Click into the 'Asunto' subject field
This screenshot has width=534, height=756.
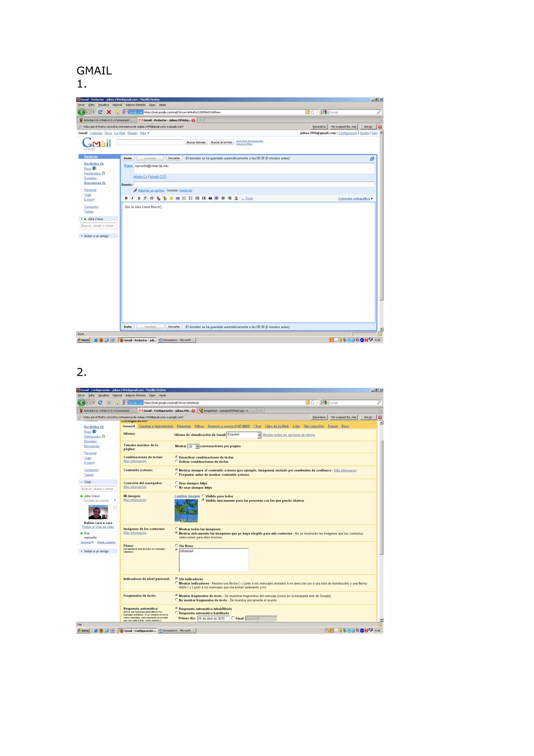254,184
